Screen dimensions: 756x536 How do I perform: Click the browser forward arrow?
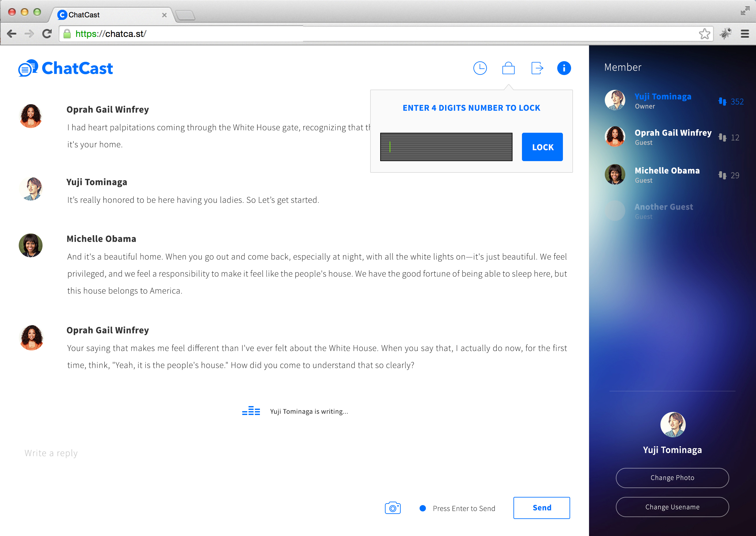[29, 34]
